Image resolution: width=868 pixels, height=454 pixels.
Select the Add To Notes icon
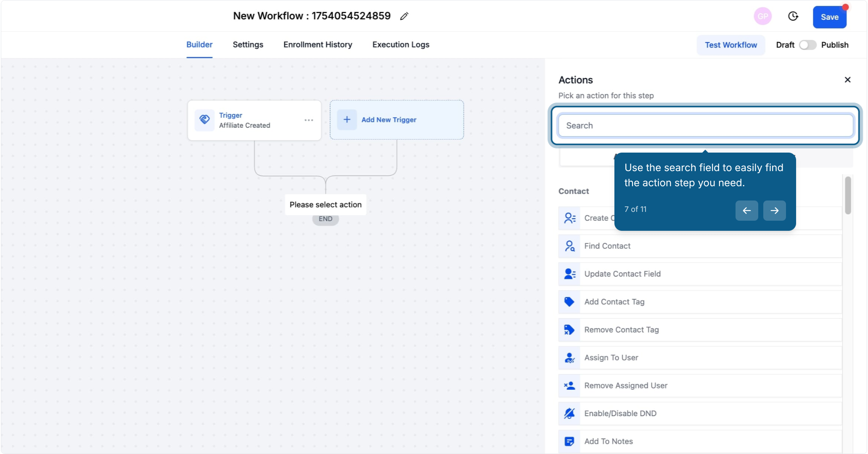pyautogui.click(x=569, y=441)
